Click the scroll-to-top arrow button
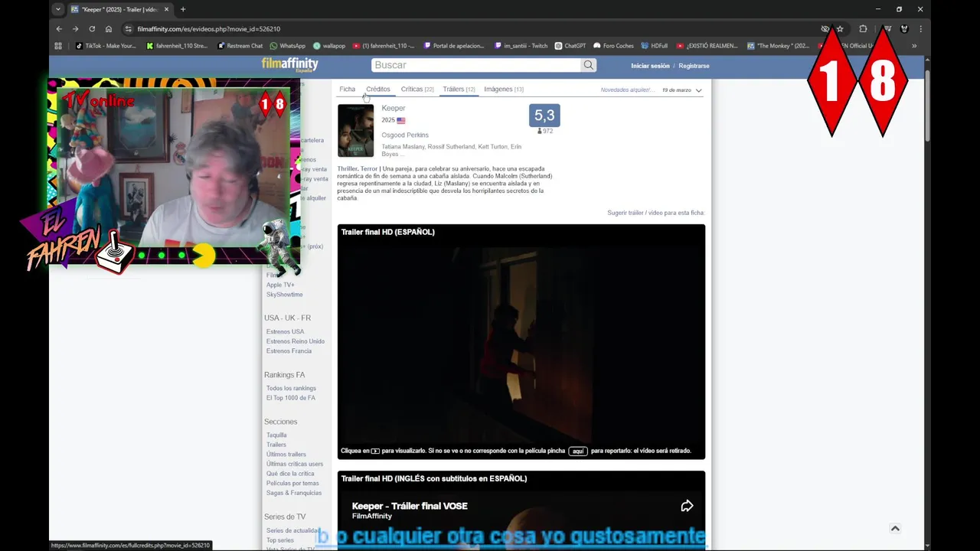The height and width of the screenshot is (551, 980). pyautogui.click(x=895, y=528)
